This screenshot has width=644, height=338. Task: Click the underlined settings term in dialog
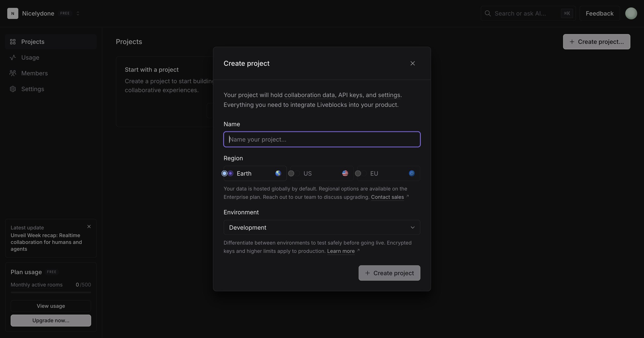click(389, 95)
